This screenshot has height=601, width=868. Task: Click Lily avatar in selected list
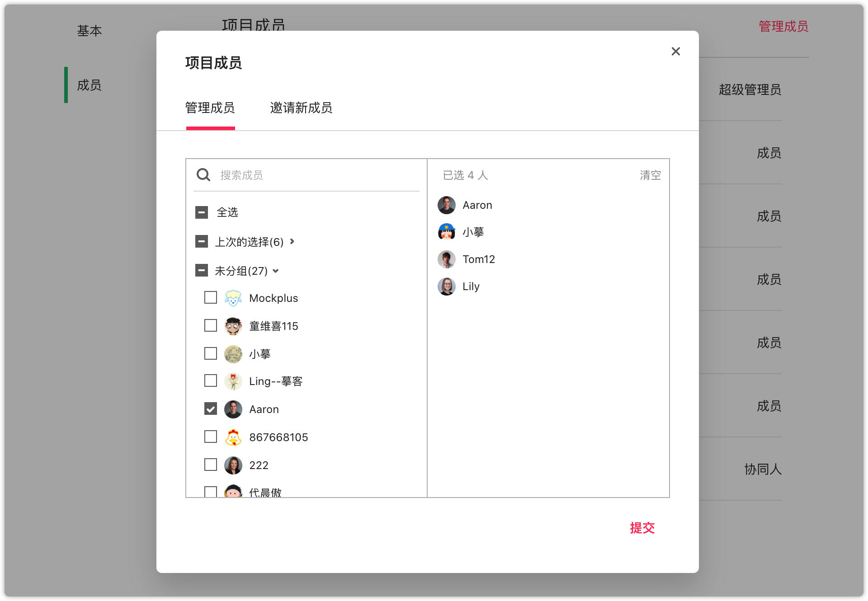446,286
